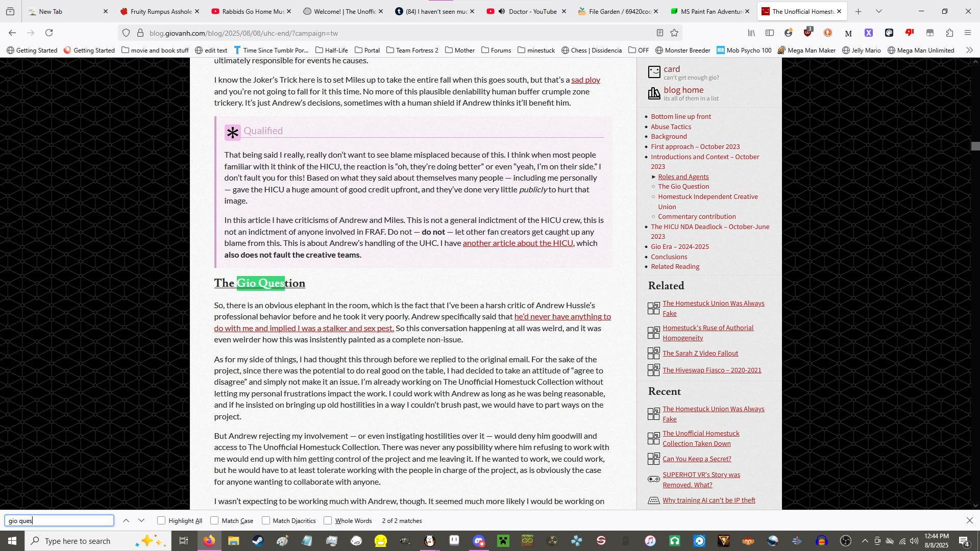Image resolution: width=980 pixels, height=551 pixels.
Task: Go back to the previous page
Action: tap(12, 33)
